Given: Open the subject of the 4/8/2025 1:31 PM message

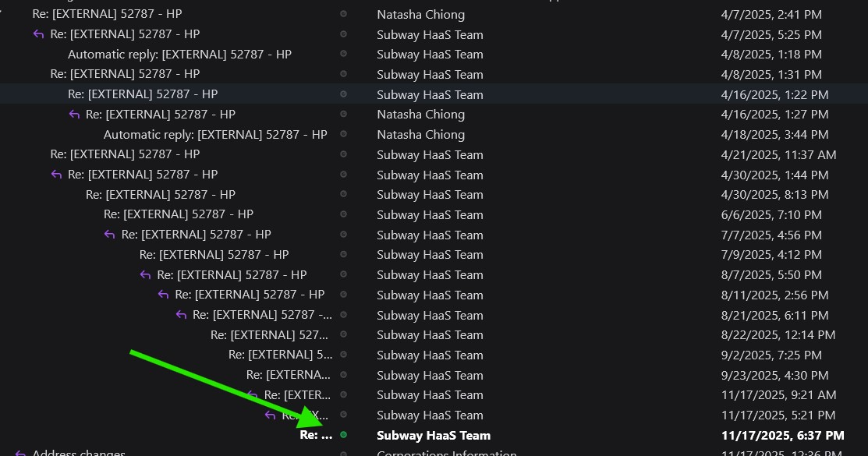Looking at the screenshot, I should click(x=125, y=74).
